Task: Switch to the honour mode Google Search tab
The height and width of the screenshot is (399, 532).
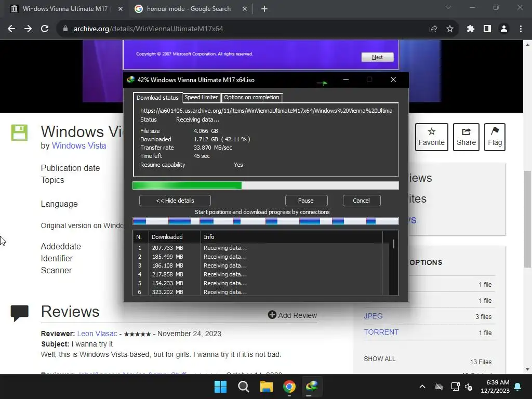Action: pyautogui.click(x=189, y=9)
